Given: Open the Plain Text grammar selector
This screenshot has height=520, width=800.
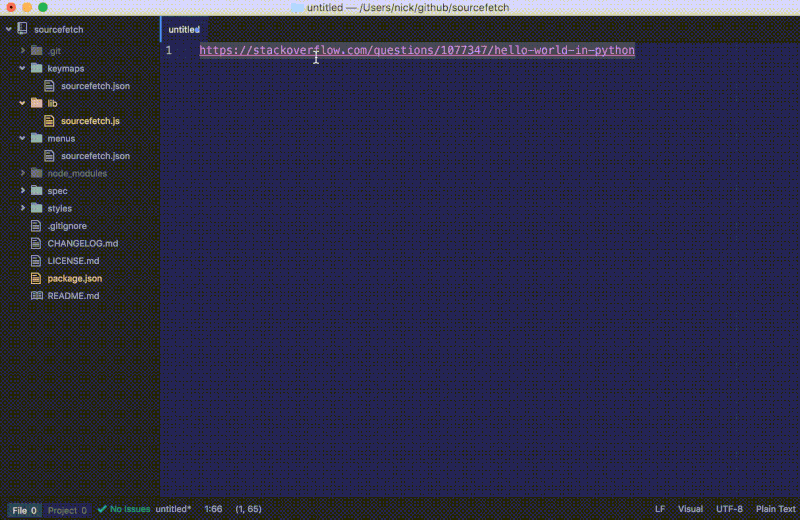Looking at the screenshot, I should pyautogui.click(x=775, y=509).
